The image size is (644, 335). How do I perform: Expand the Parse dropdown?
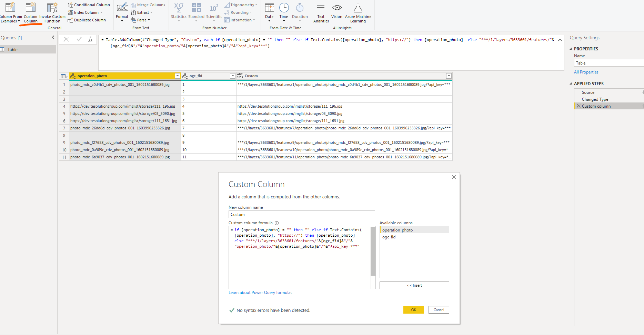149,20
